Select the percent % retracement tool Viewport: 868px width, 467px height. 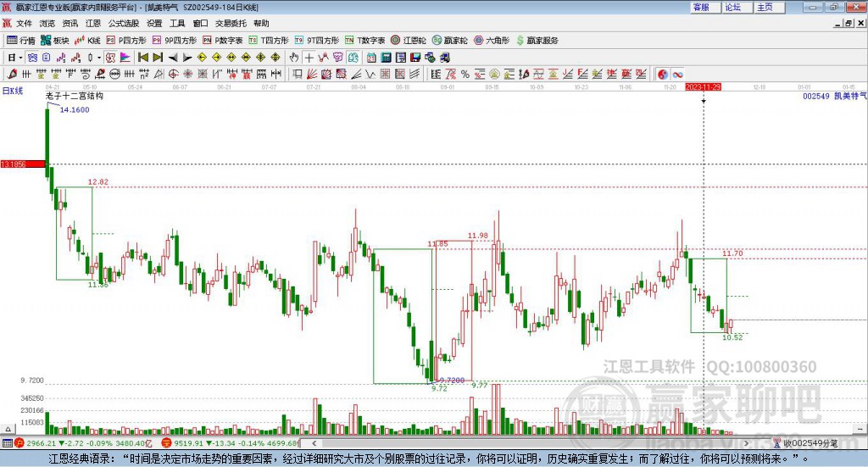pyautogui.click(x=465, y=74)
